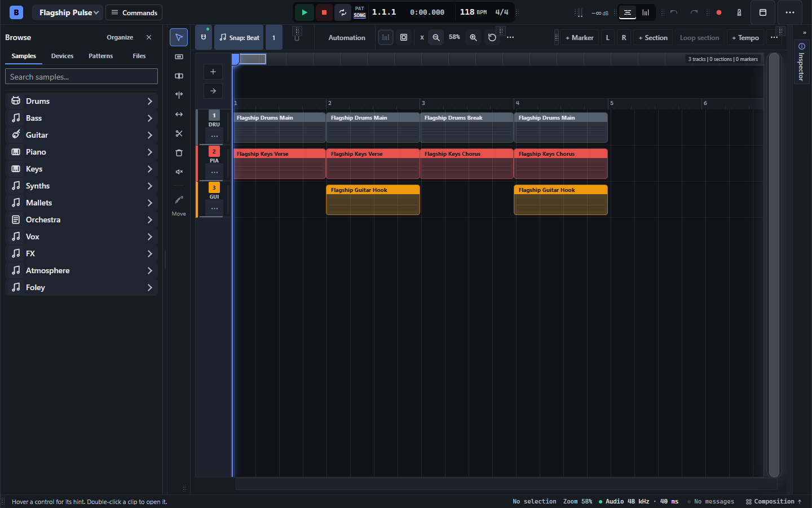
Task: Open the Commands menu
Action: tap(134, 12)
